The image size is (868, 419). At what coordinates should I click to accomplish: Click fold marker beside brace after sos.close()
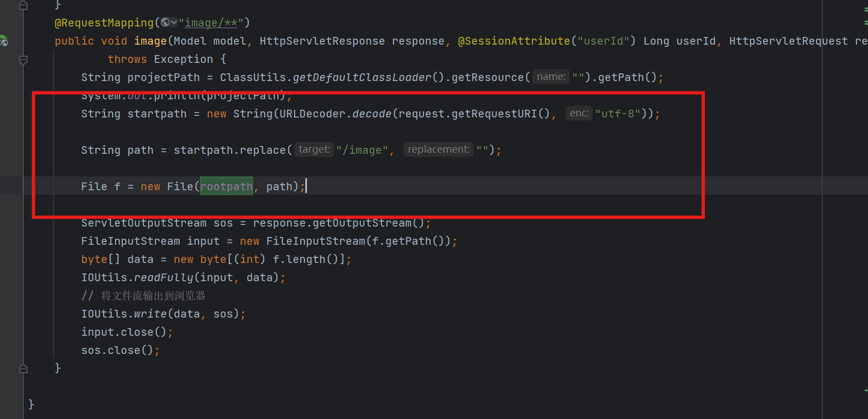pos(23,368)
